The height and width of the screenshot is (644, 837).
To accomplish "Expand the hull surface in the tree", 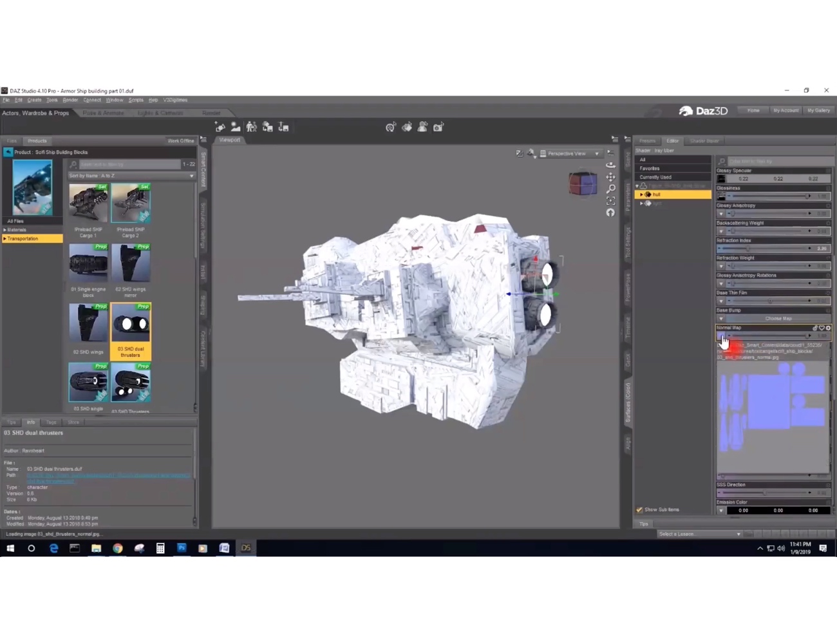I will click(641, 194).
